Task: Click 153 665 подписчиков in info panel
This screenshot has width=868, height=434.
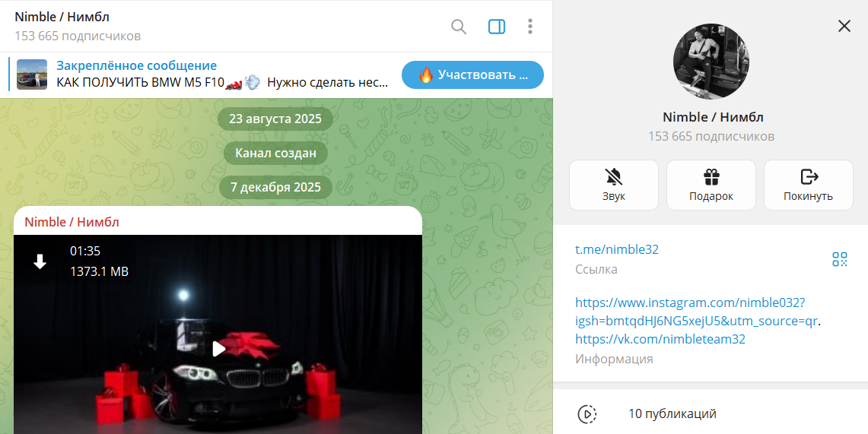Action: point(711,136)
